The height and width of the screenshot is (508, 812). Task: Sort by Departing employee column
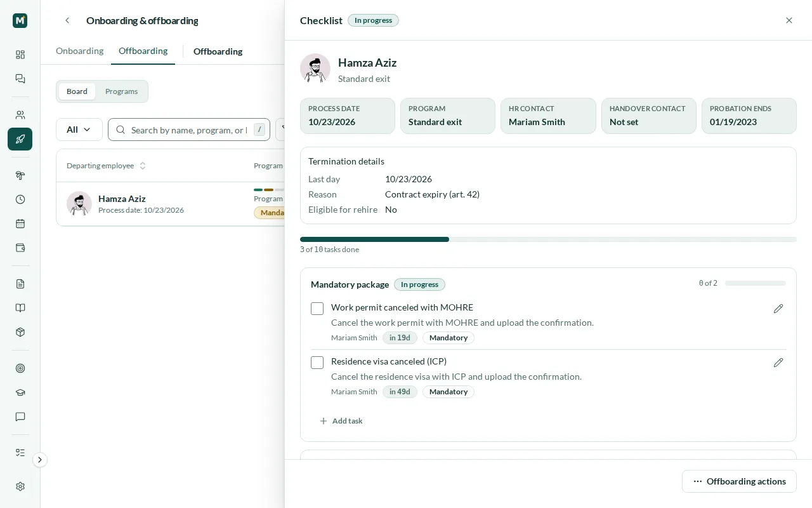107,166
